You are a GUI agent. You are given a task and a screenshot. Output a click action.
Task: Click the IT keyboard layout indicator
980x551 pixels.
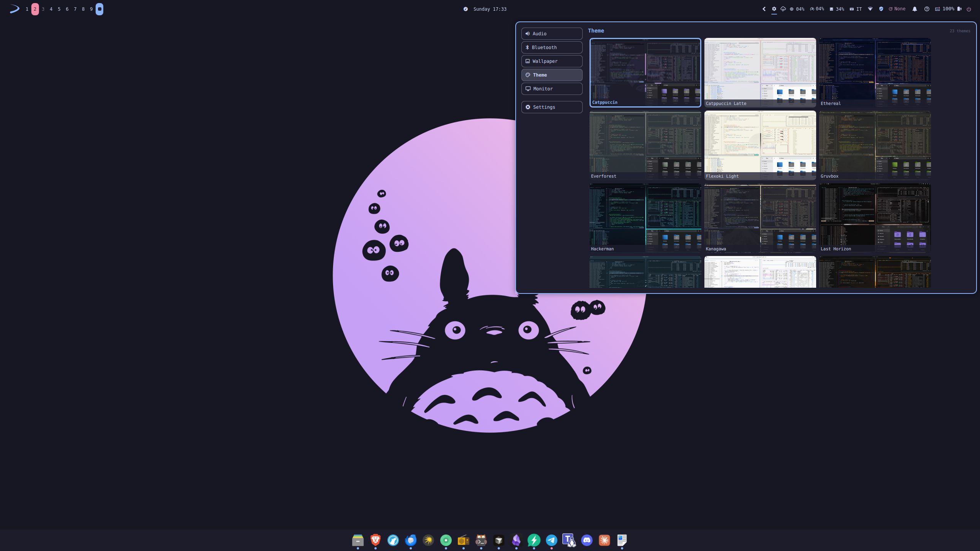click(x=856, y=9)
